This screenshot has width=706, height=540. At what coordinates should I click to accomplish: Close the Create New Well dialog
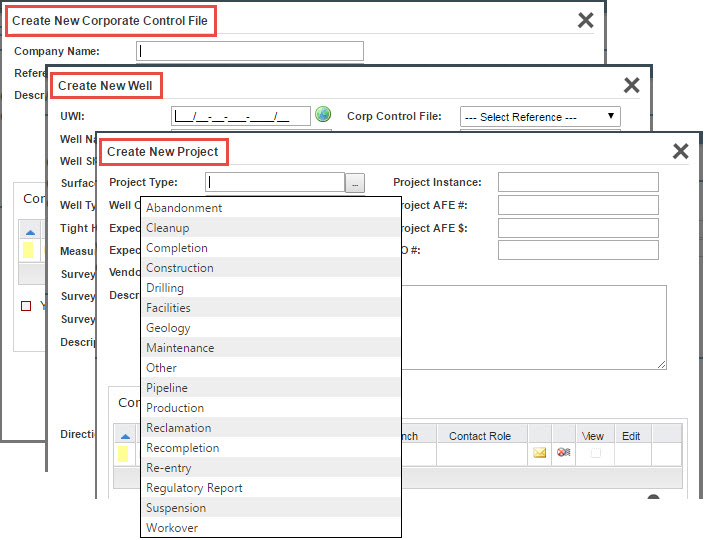(631, 86)
